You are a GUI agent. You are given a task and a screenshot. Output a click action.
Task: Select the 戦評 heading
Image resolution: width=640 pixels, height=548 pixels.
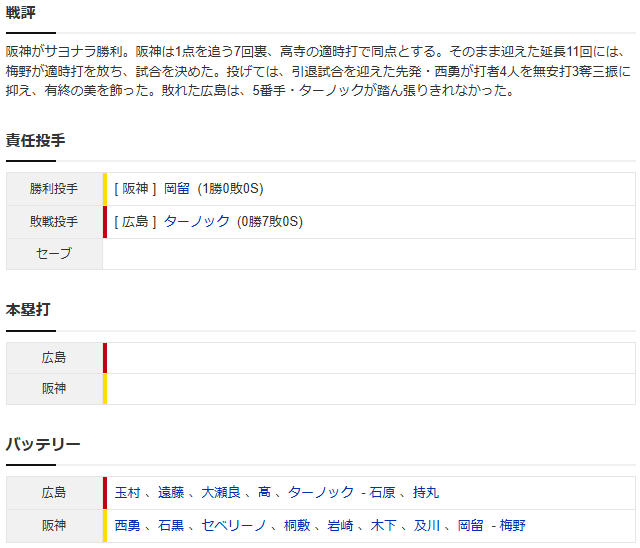[20, 13]
